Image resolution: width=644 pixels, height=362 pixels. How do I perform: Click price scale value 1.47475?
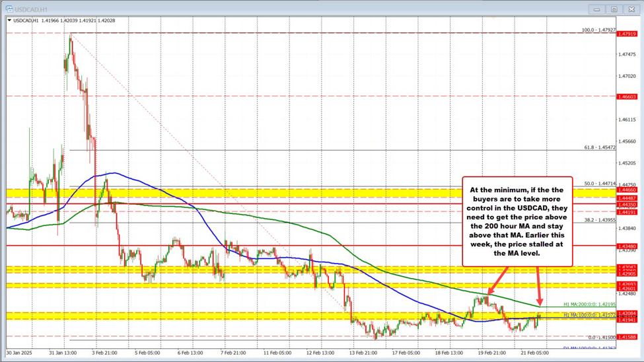(627, 54)
